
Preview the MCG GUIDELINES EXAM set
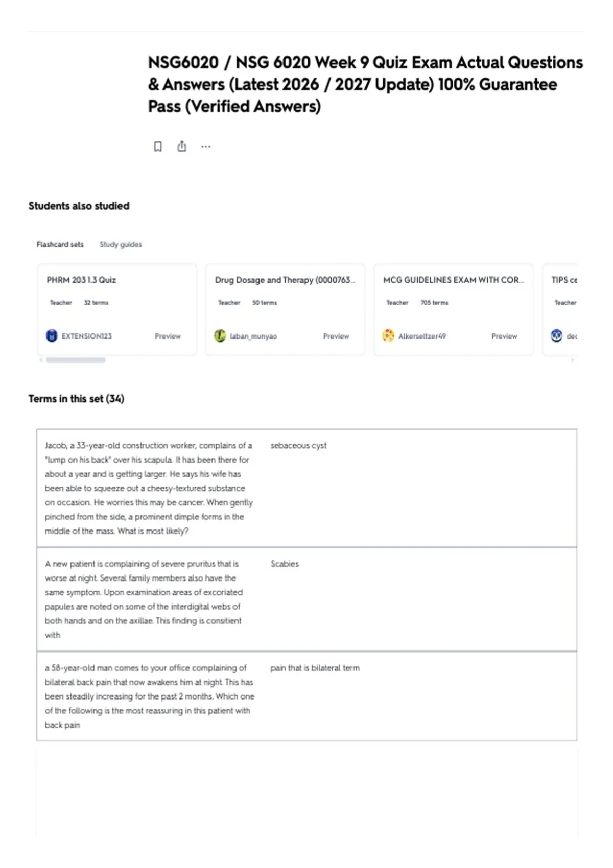(504, 336)
